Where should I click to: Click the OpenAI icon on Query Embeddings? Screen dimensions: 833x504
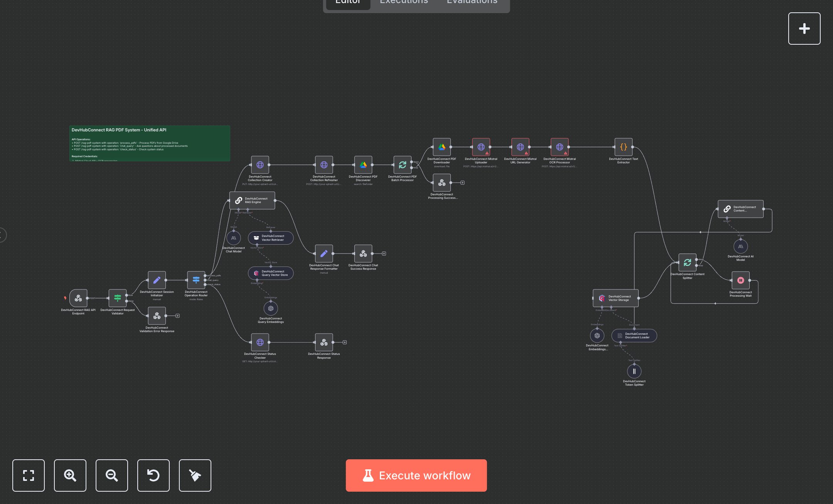(271, 308)
